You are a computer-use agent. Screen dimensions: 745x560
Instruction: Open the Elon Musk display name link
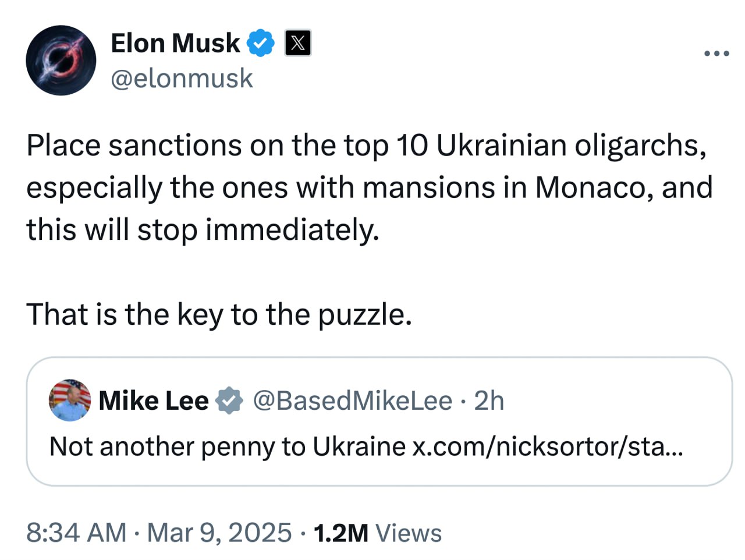pyautogui.click(x=175, y=43)
